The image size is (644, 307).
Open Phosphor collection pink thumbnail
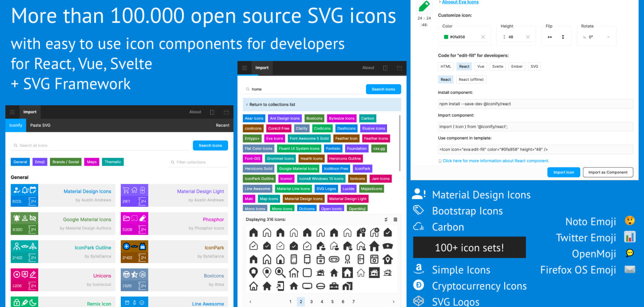pos(134,223)
